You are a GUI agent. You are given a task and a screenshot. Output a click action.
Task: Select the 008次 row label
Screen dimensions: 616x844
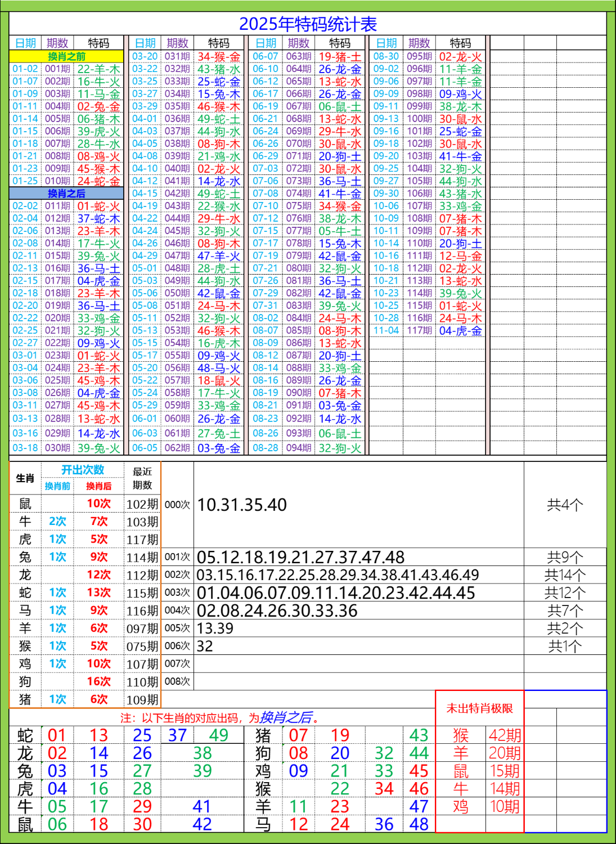(x=177, y=681)
